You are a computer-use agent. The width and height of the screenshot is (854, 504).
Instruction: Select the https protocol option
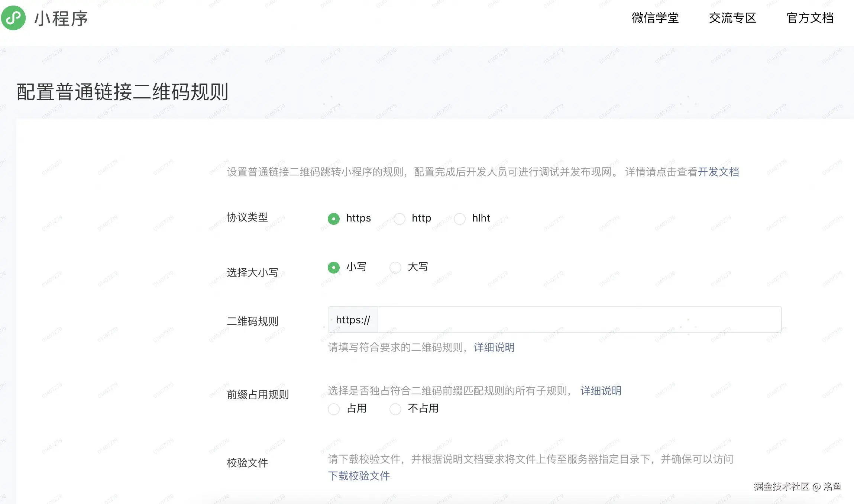coord(333,219)
